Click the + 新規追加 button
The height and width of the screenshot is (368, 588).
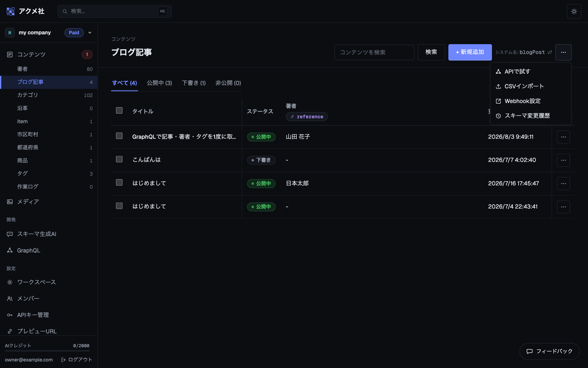470,52
